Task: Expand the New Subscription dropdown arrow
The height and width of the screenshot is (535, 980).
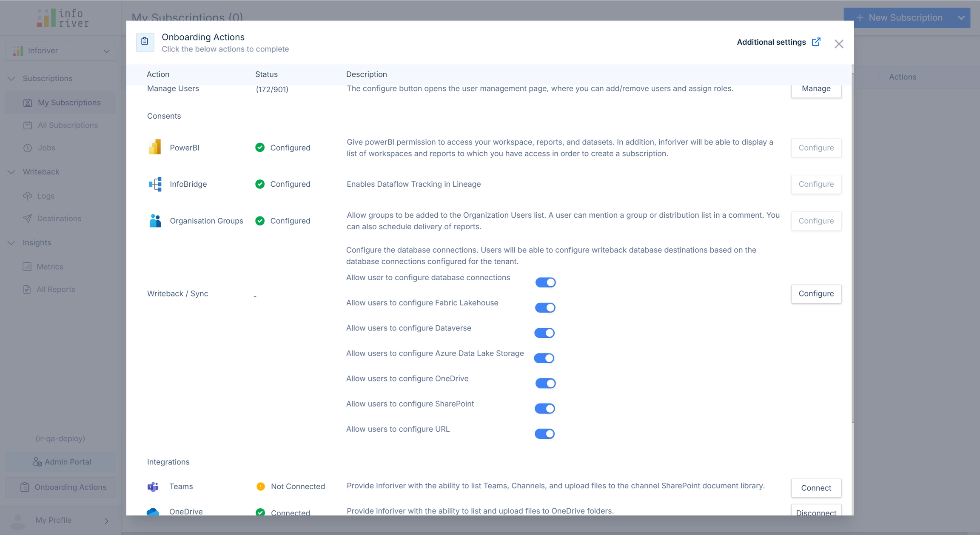Action: click(x=961, y=18)
